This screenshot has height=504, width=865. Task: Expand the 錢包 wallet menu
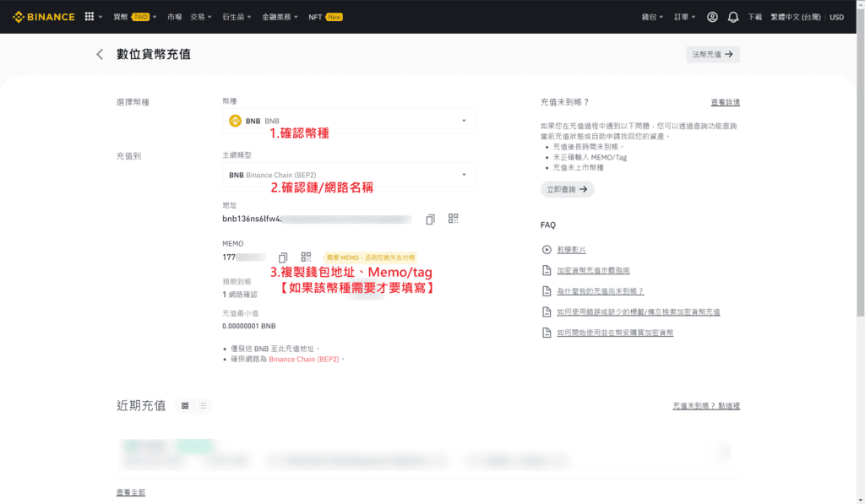(652, 17)
